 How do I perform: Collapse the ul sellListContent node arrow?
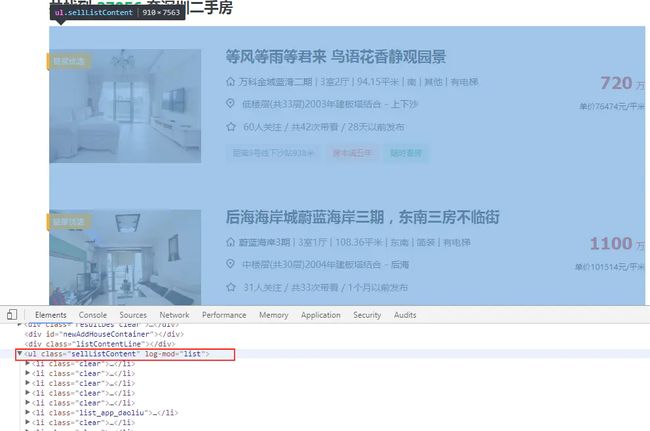coord(19,354)
